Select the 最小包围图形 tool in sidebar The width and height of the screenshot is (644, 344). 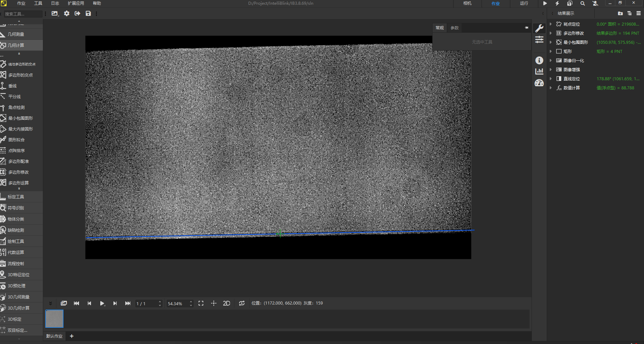20,118
